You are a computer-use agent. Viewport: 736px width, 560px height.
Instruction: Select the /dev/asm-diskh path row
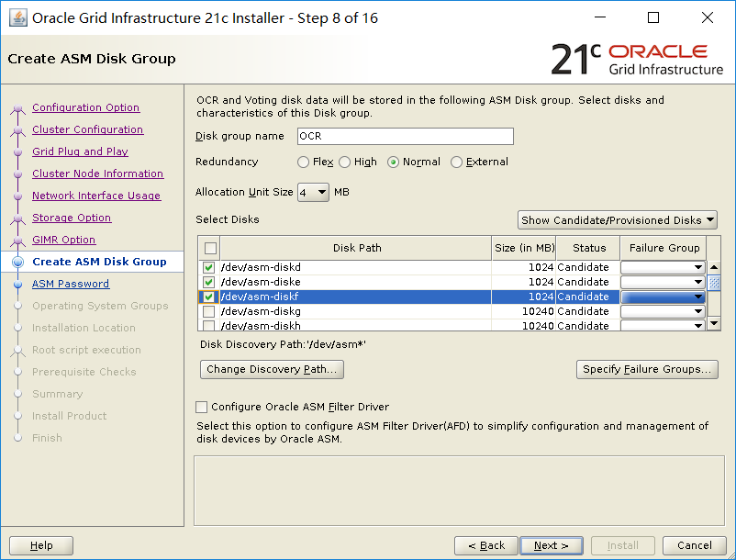355,325
